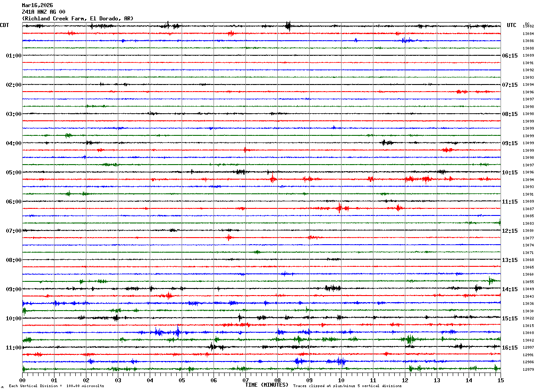Click the DC offset value 12997

click(x=528, y=348)
